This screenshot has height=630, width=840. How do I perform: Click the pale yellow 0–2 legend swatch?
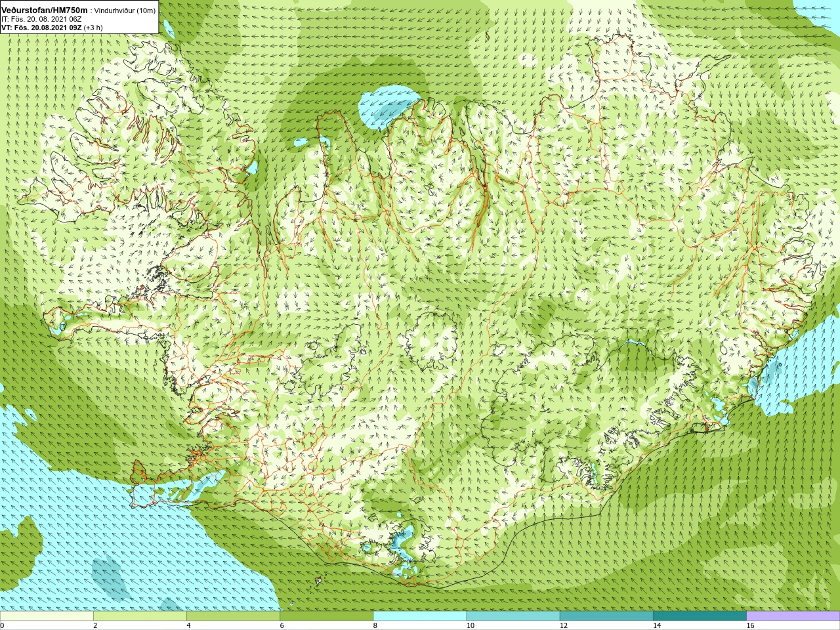coord(47,616)
